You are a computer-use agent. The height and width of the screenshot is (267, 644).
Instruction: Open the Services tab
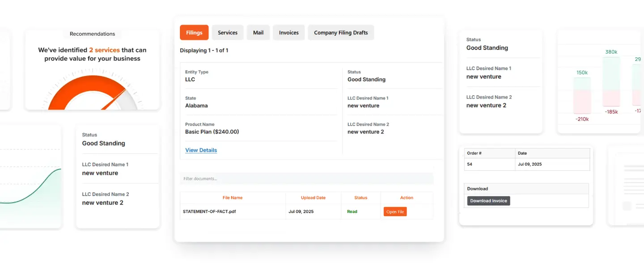tap(228, 33)
